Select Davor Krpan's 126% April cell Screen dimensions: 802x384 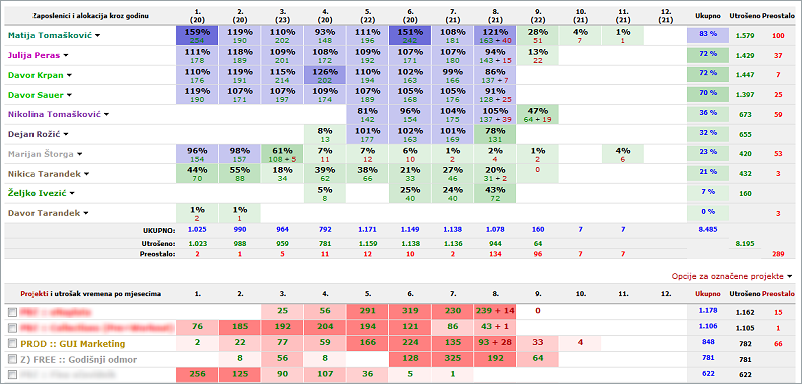pos(323,75)
